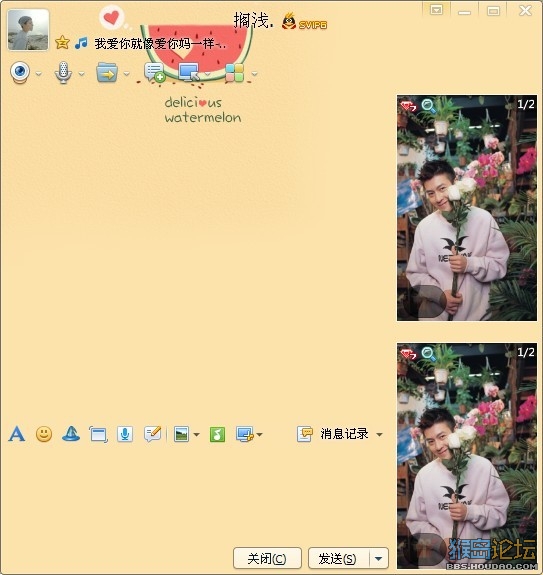Image resolution: width=543 pixels, height=575 pixels.
Task: Zoom upper QQ show with magnifier icon
Action: coord(428,106)
